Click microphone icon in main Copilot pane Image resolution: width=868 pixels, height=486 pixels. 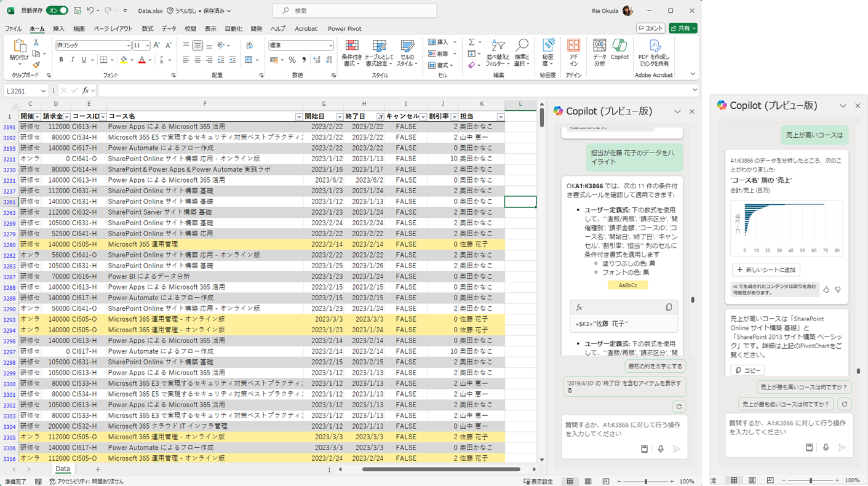pos(661,449)
